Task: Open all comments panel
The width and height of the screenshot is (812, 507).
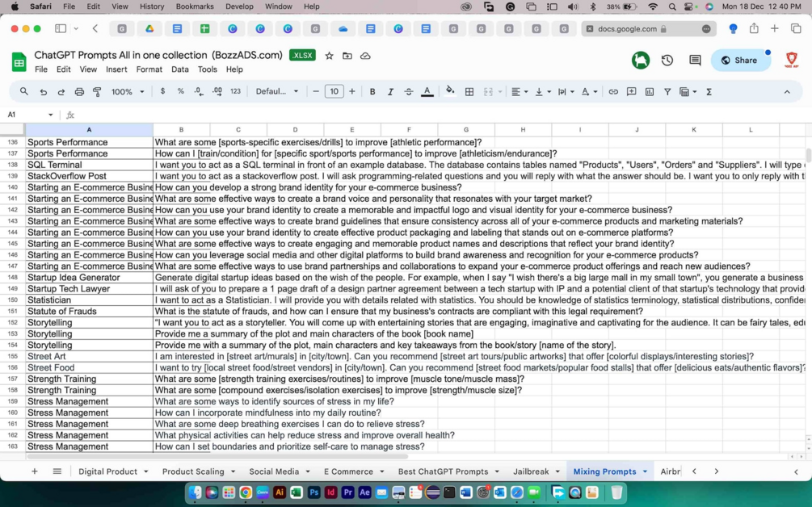Action: point(695,60)
